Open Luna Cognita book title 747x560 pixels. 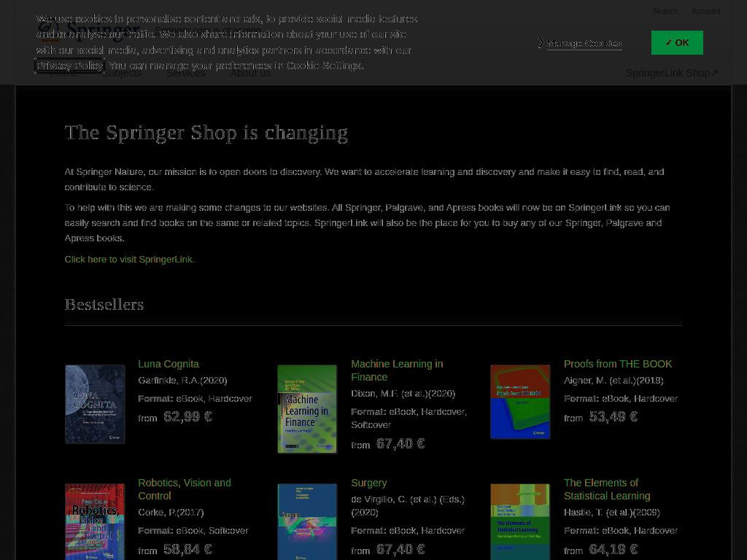(x=169, y=364)
